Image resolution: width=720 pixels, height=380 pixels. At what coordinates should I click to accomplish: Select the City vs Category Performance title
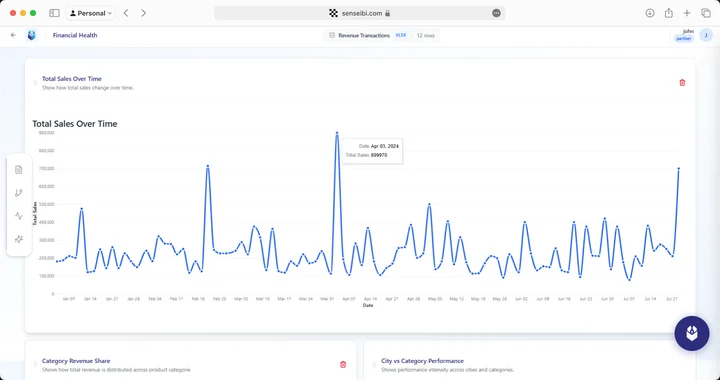coord(422,361)
